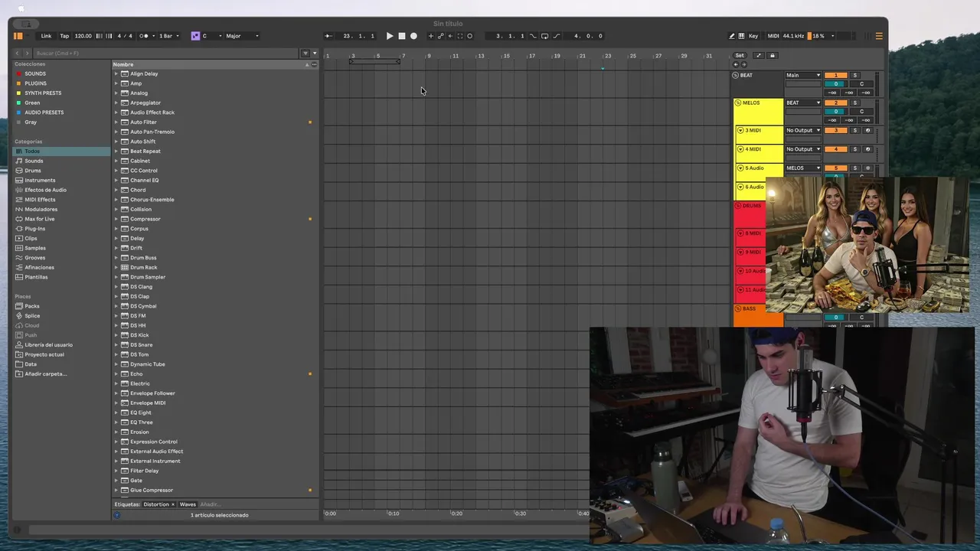This screenshot has width=980, height=551.
Task: Toggle the Follow playback icon
Action: [328, 36]
